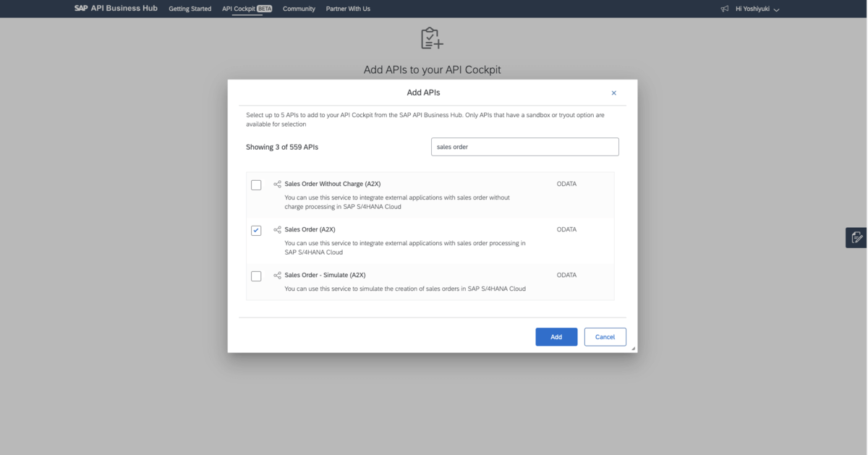
Task: Click the Sales Order Without Charge (A2X) title
Action: (333, 184)
